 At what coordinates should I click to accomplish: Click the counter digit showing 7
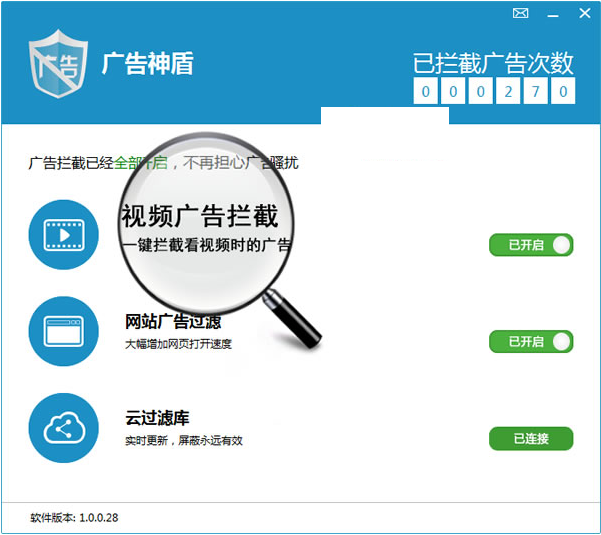536,92
